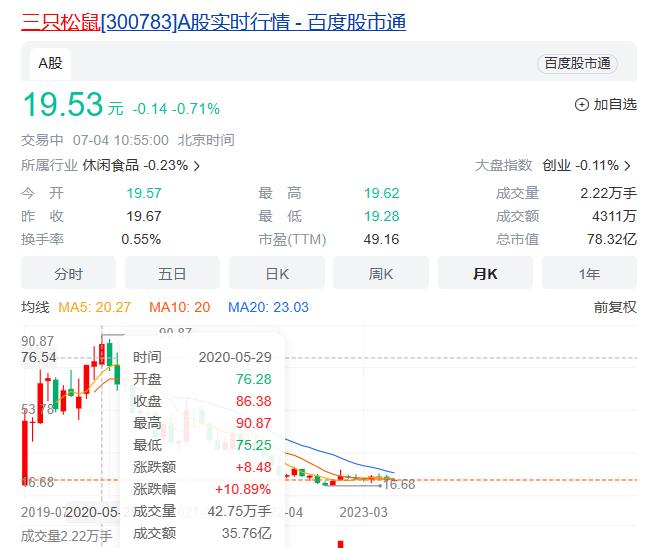Click the 换手率 value 0.55%
This screenshot has height=548, width=657.
coord(141,239)
